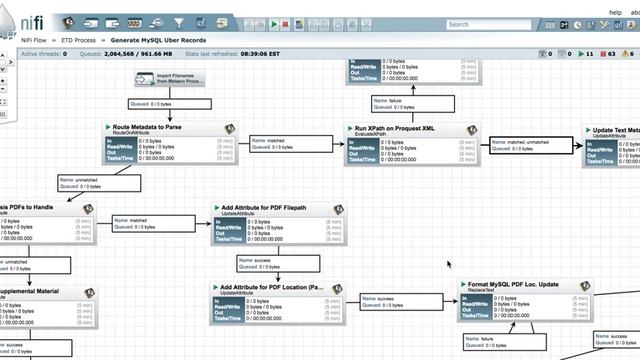Viewport: 640px width, 360px height.
Task: Click Generate MySQL Uber Records breadcrumb
Action: 158,40
